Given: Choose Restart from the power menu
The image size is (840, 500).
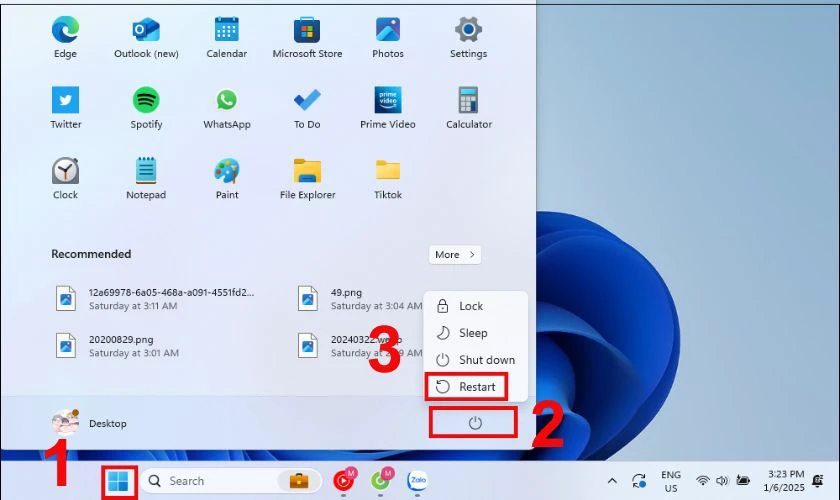Looking at the screenshot, I should click(x=476, y=387).
